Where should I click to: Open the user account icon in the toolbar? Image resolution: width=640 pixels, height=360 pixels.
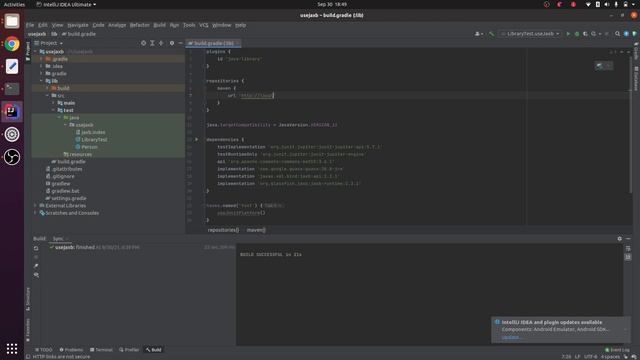point(478,34)
